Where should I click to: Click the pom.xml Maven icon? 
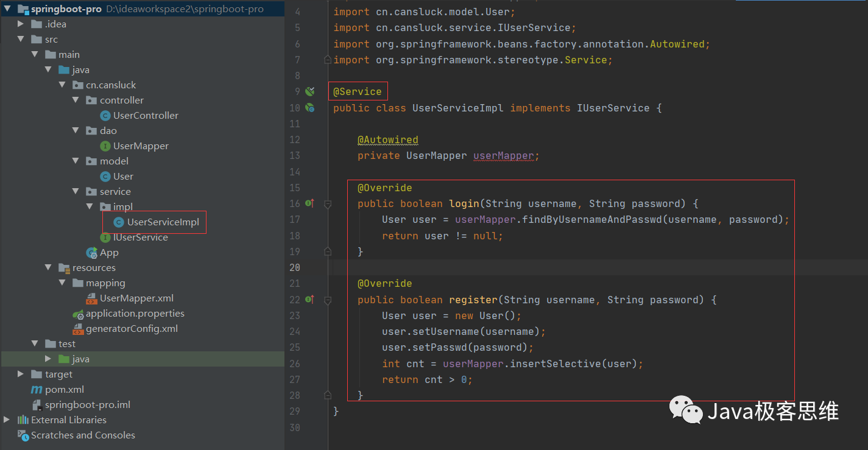click(x=37, y=390)
